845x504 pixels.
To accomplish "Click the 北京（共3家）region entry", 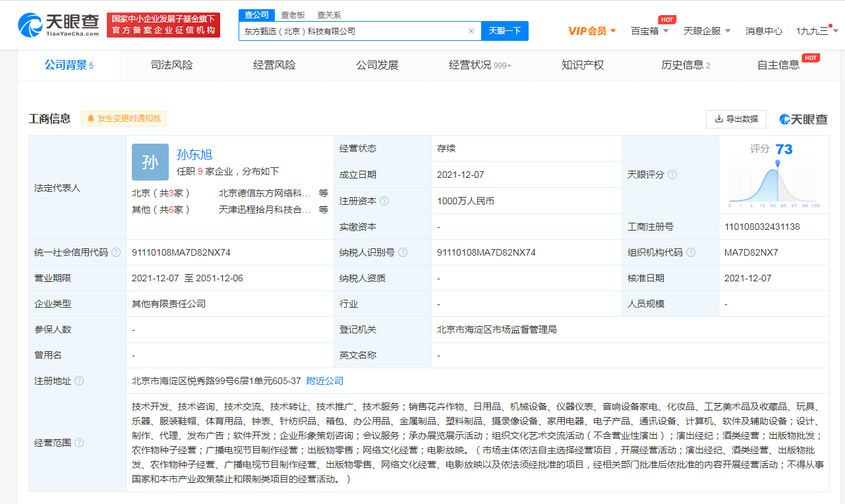I will [161, 193].
